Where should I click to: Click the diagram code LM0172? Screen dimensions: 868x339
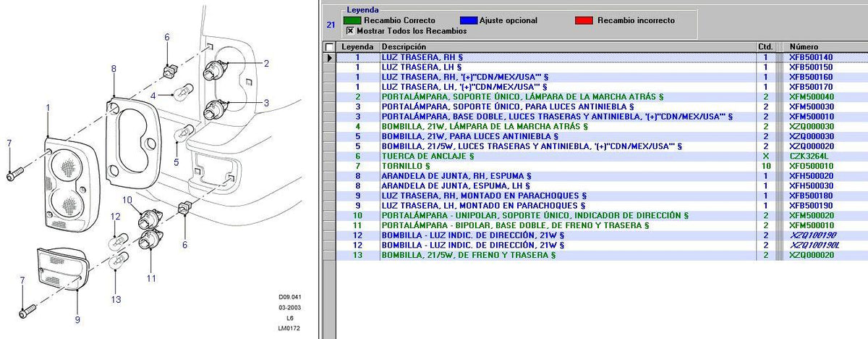tap(289, 328)
